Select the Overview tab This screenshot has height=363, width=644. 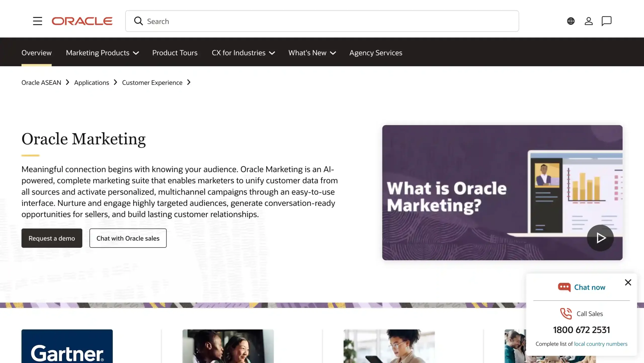click(x=36, y=53)
